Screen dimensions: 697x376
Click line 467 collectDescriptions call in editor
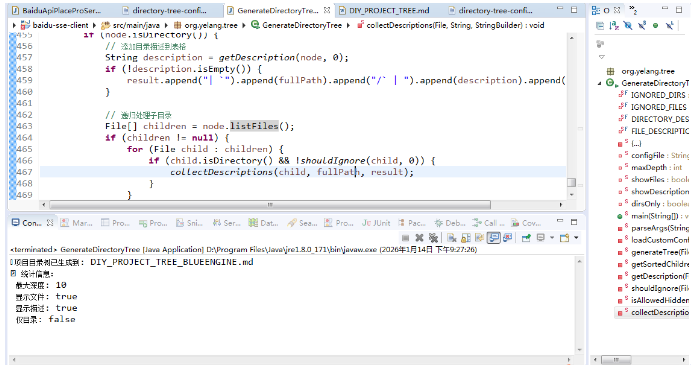click(292, 172)
